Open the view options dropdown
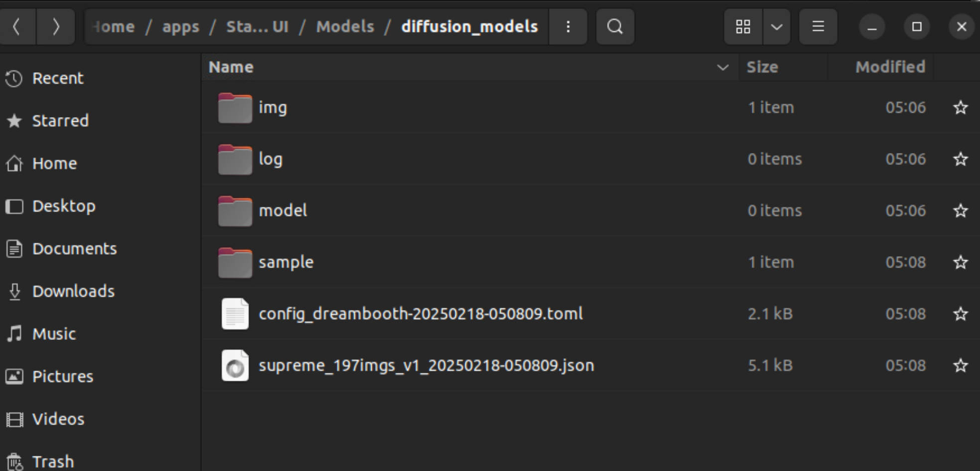The width and height of the screenshot is (980, 471). click(x=776, y=27)
